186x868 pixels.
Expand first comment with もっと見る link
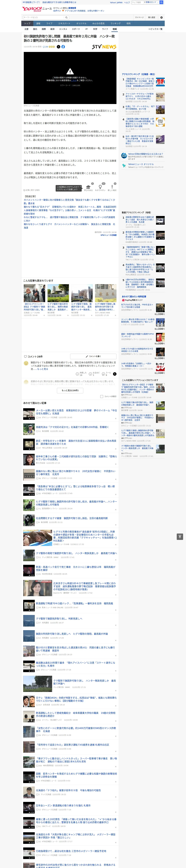click(x=43, y=369)
